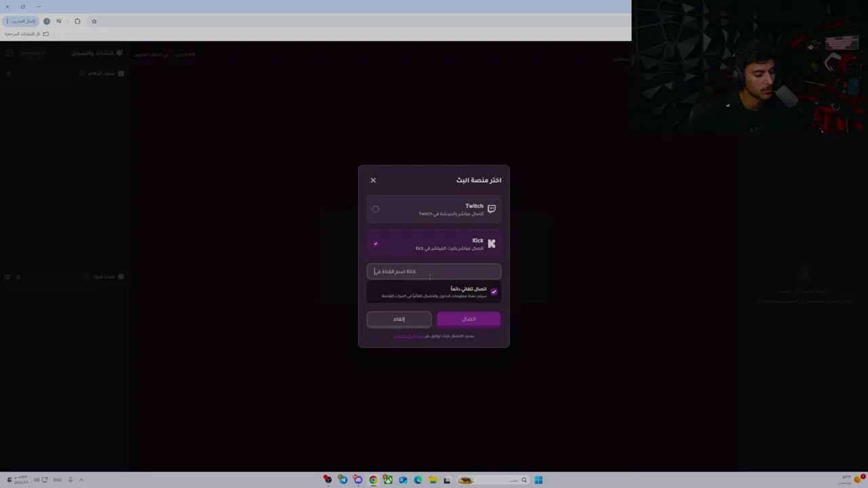Open the terms link under connect
This screenshot has height=488, width=868.
408,336
